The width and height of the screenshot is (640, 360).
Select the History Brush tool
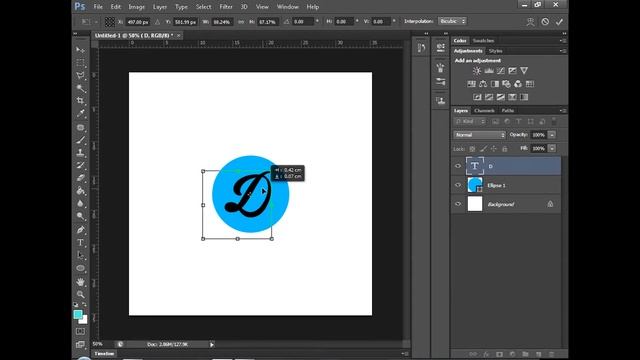[80, 165]
